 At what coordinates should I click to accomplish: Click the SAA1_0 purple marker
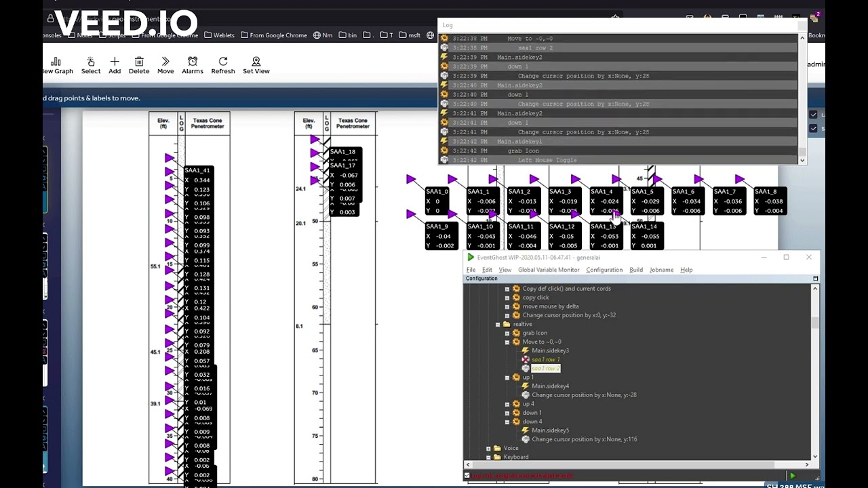(411, 180)
